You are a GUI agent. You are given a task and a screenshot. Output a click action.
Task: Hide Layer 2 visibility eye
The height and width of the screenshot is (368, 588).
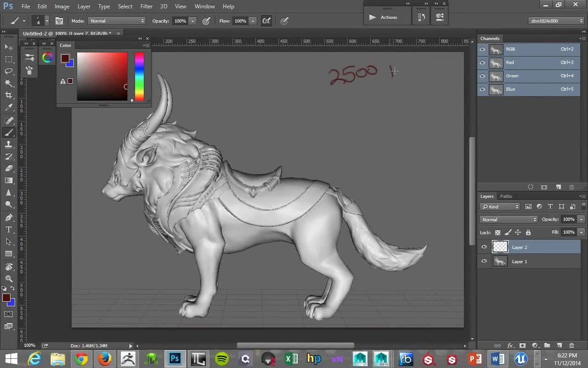click(484, 247)
